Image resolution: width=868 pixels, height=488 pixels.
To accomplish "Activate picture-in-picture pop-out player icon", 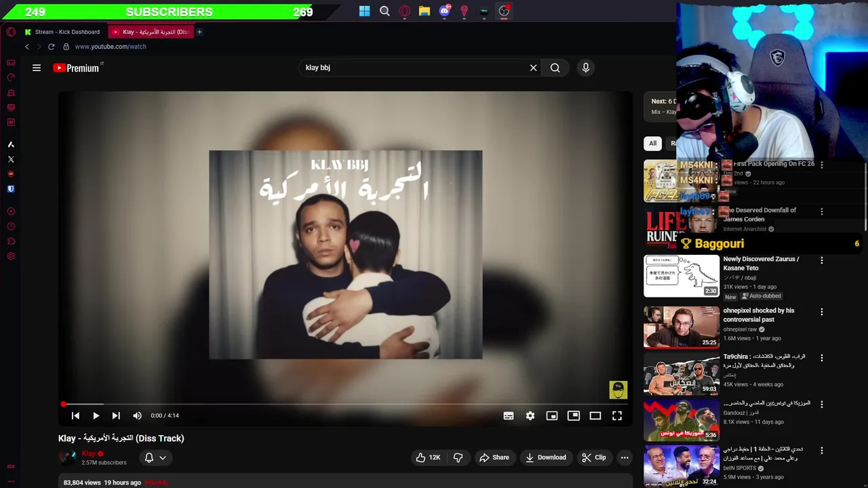I will (x=574, y=415).
